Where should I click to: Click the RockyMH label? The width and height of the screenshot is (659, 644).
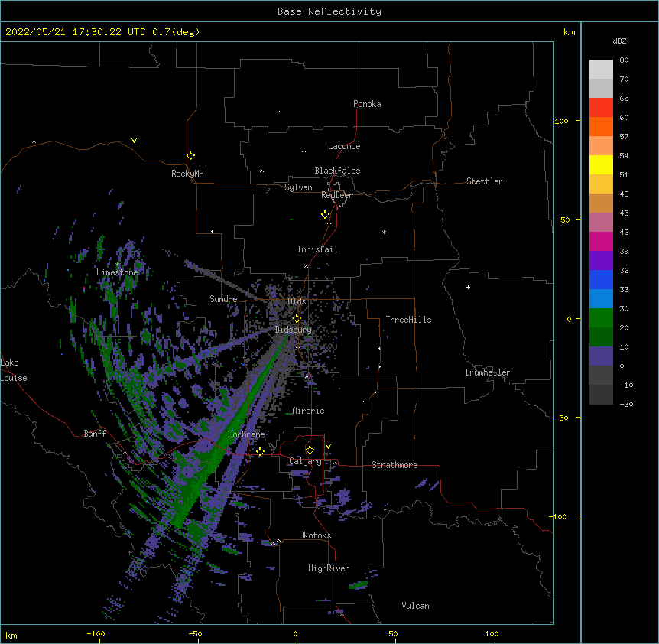point(187,174)
